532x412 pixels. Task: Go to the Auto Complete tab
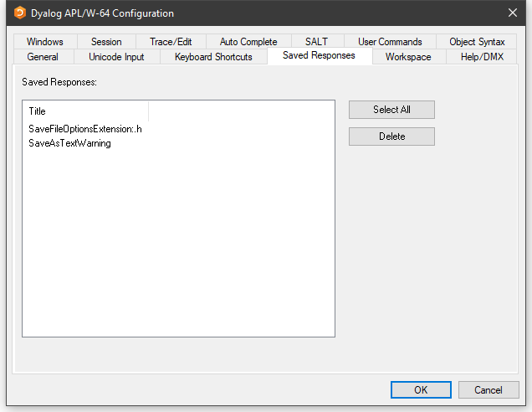(248, 42)
